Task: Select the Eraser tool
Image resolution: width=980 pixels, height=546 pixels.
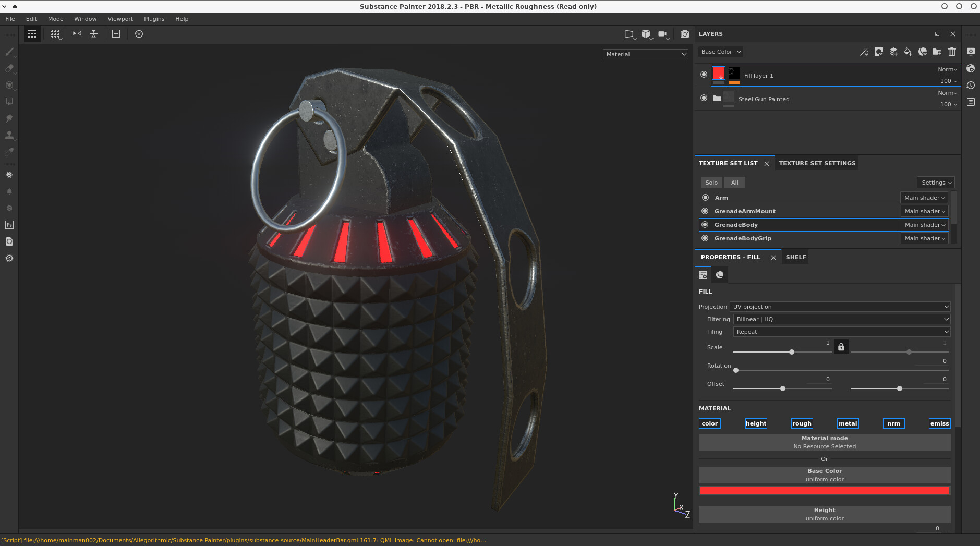Action: tap(9, 68)
